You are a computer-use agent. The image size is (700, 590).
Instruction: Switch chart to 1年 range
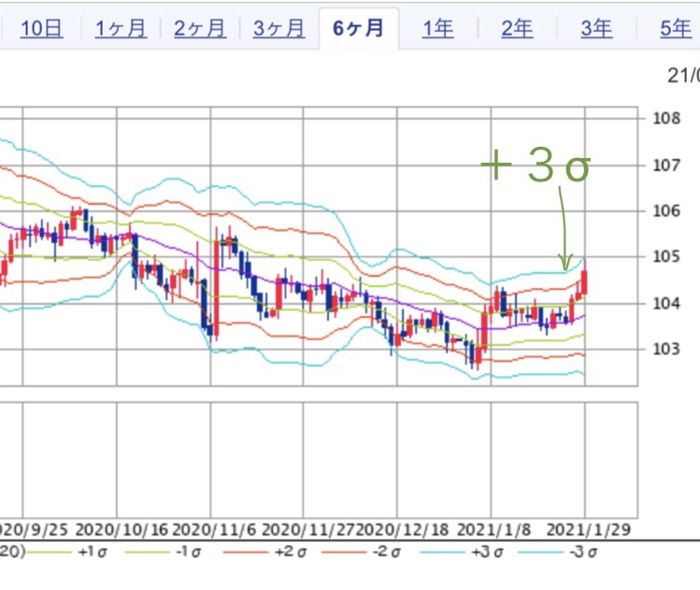(437, 28)
